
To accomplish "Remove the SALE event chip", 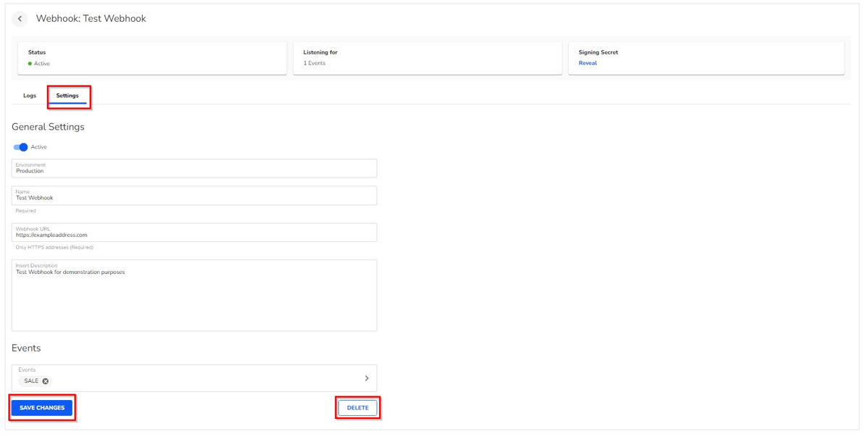I will point(46,381).
